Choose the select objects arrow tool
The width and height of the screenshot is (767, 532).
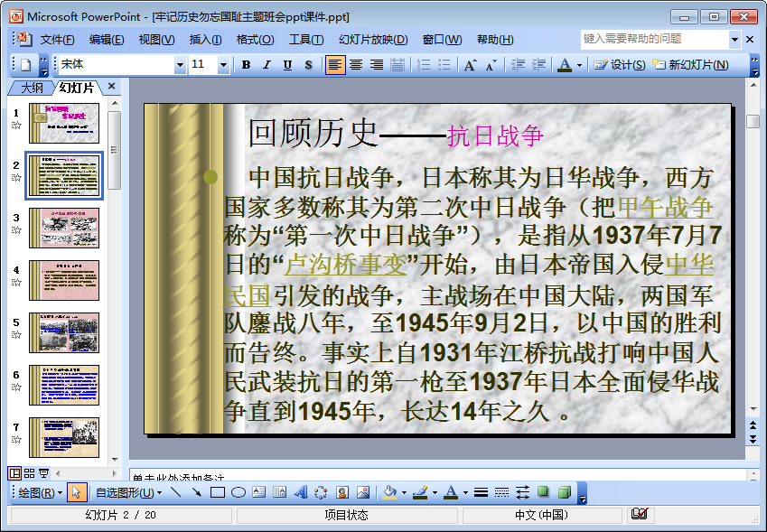point(76,492)
